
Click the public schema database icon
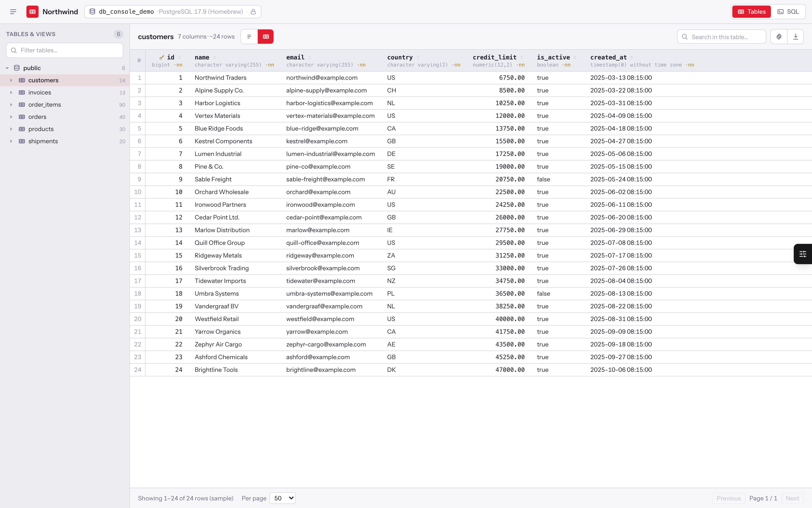pos(17,68)
